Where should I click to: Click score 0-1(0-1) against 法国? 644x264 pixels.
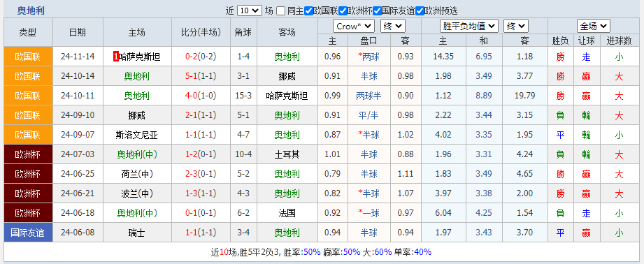[201, 213]
